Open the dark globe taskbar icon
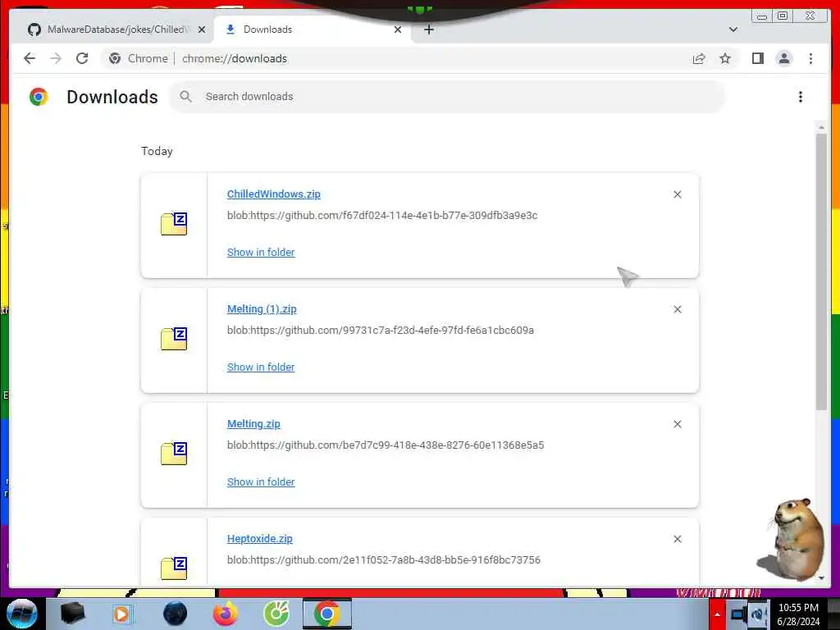840x630 pixels. coord(175,614)
